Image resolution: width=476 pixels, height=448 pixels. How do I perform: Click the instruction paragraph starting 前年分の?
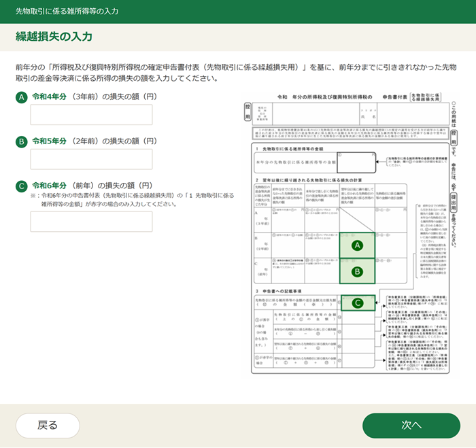click(x=236, y=73)
